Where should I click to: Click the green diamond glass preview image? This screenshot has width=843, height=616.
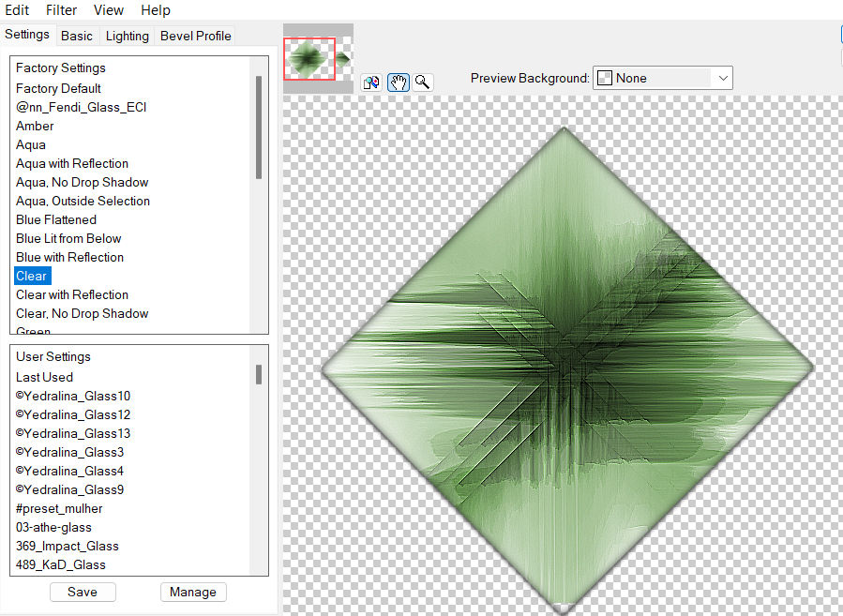(567, 369)
